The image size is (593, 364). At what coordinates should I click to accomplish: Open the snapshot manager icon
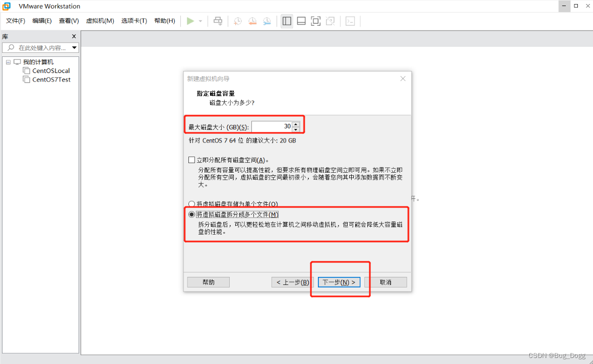(x=267, y=21)
